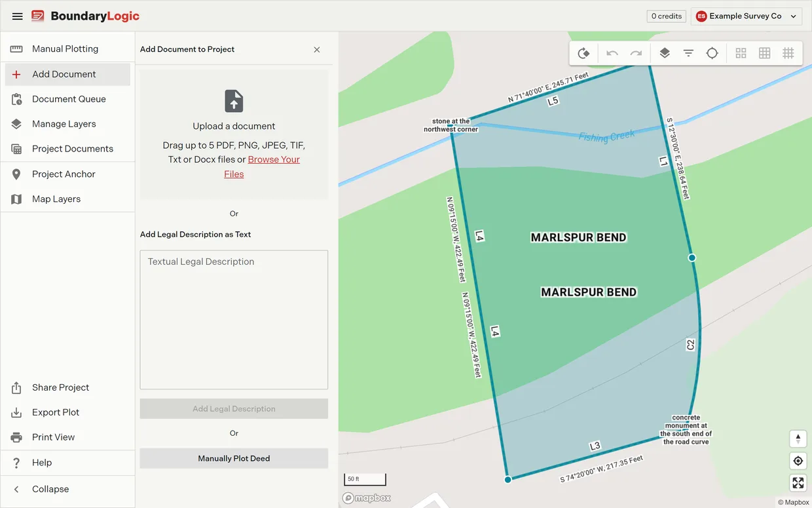Toggle fullscreen map view
The image size is (812, 508).
click(798, 483)
